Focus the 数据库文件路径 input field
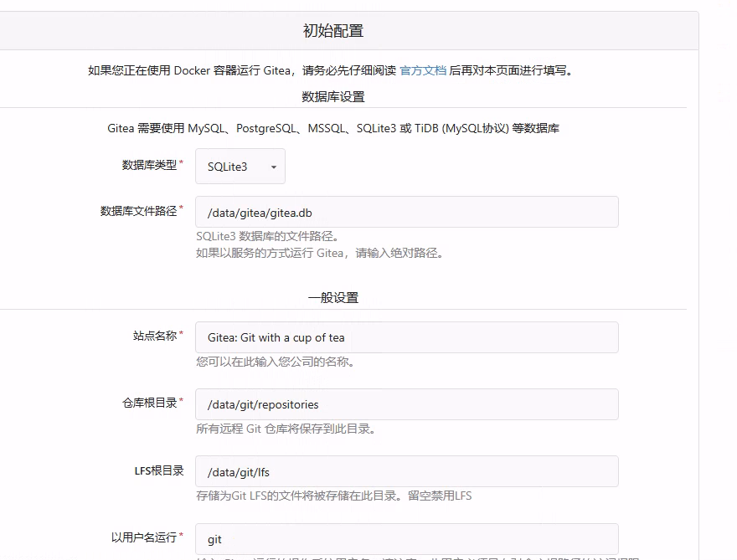 pyautogui.click(x=406, y=213)
